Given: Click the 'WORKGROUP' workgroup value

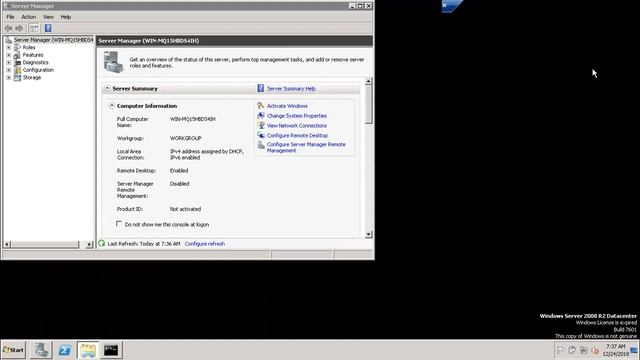Looking at the screenshot, I should (185, 138).
